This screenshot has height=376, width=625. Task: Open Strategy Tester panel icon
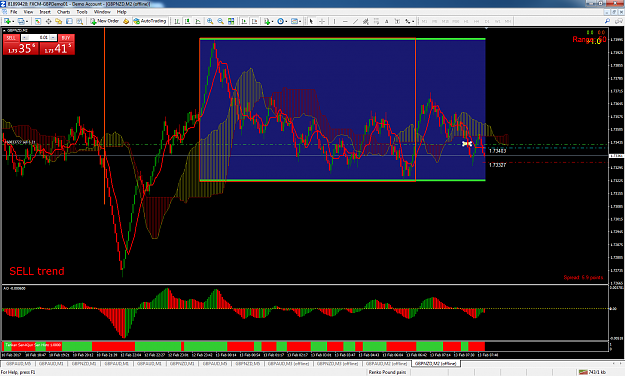click(80, 21)
